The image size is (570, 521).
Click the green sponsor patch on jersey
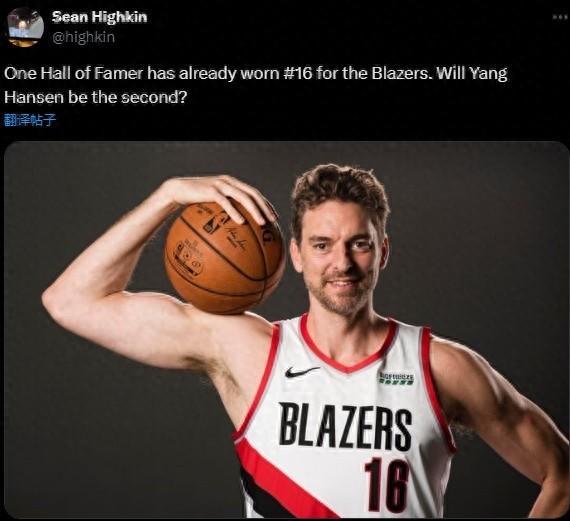[397, 378]
